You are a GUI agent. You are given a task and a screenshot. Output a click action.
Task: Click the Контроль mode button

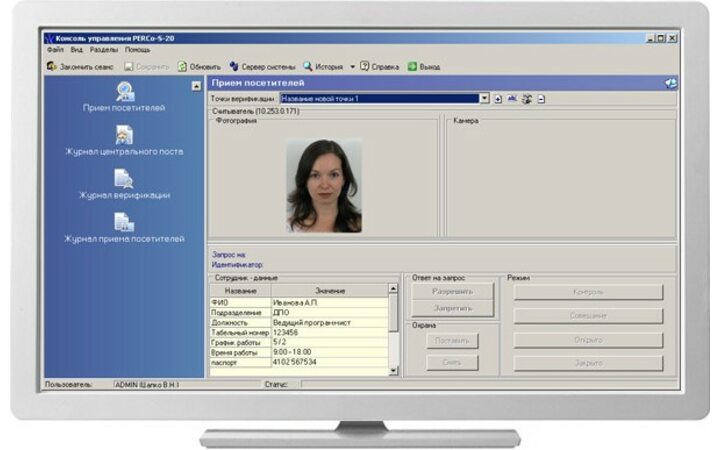tap(588, 291)
